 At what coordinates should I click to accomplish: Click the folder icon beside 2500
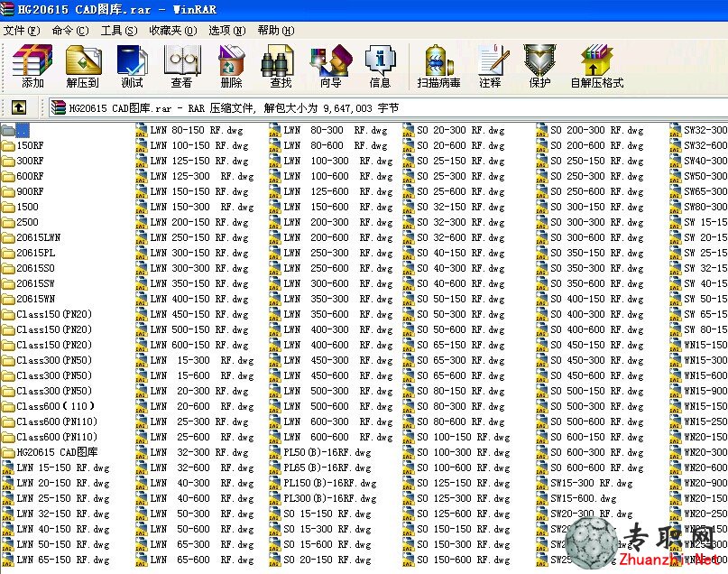(8, 222)
